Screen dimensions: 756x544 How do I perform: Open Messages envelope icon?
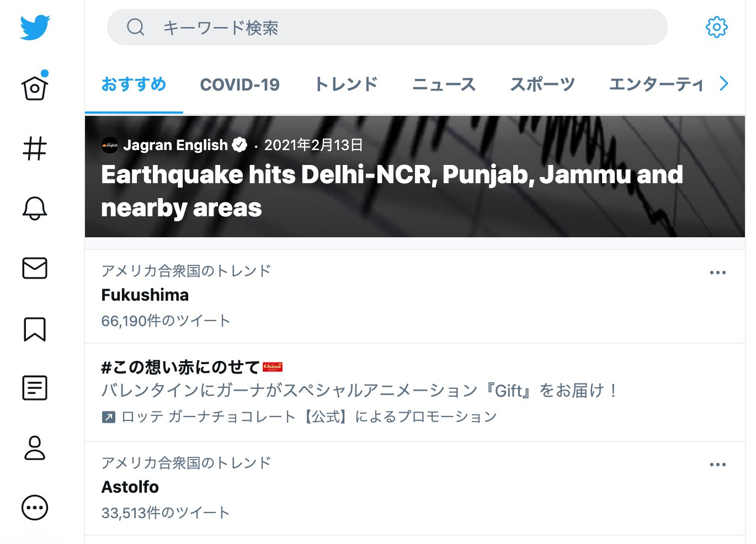tap(35, 268)
